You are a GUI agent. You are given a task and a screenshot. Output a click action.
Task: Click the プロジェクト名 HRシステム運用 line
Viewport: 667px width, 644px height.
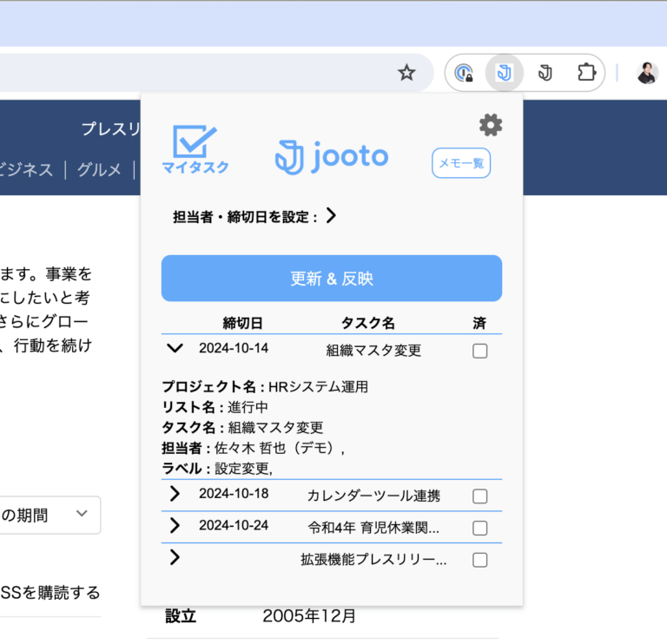tap(265, 386)
